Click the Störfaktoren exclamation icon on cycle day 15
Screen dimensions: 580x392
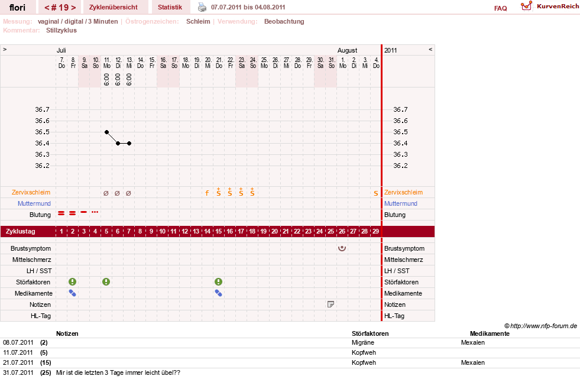coord(219,282)
